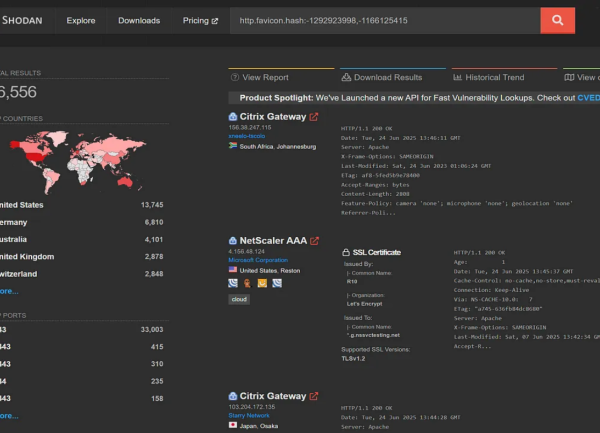Click second technology icon under Reston
The image size is (600, 433).
248,283
